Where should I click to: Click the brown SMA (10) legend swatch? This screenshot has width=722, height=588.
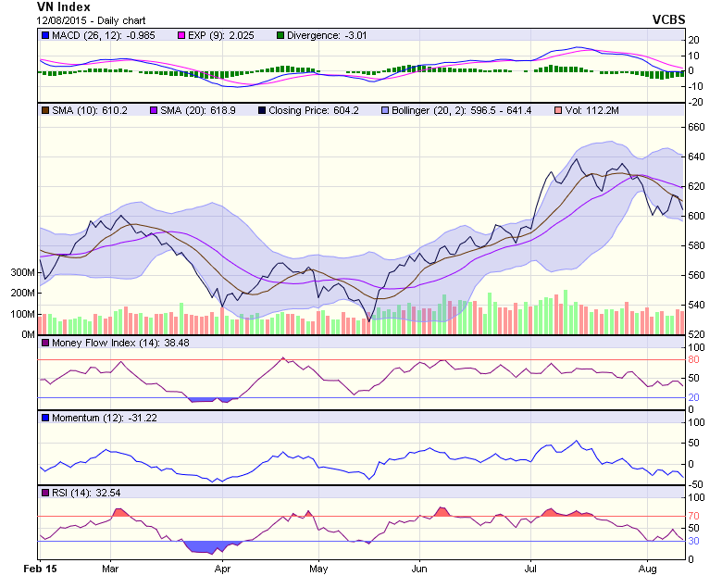[x=44, y=110]
